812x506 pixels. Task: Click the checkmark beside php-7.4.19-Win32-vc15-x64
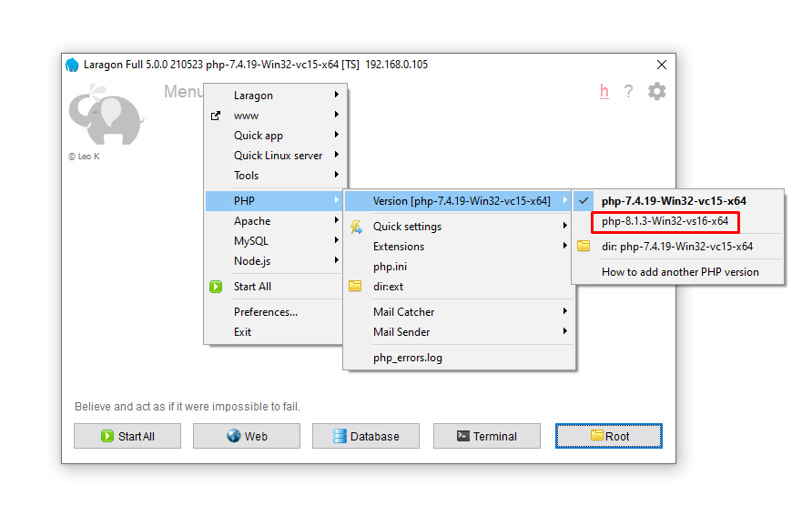click(584, 200)
